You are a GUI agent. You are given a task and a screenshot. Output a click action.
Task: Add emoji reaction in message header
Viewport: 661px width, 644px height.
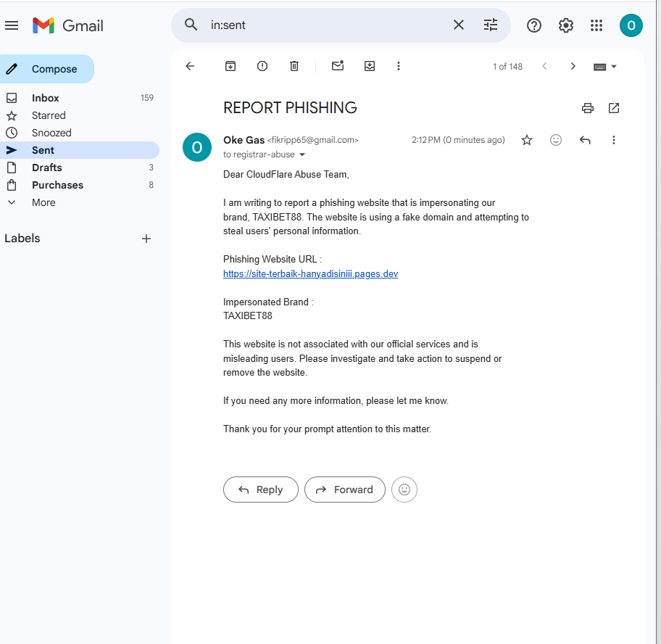coord(556,140)
